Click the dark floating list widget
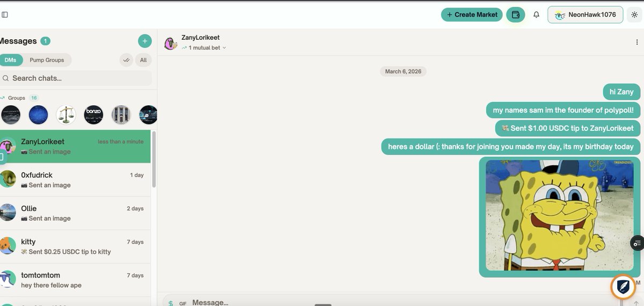This screenshot has height=306, width=644. point(637,243)
